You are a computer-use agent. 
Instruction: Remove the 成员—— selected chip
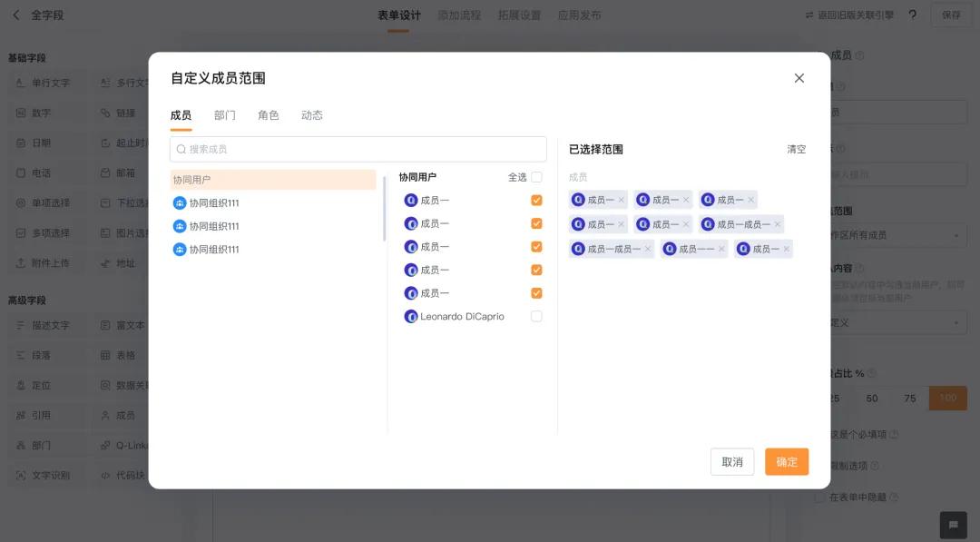[x=721, y=249]
